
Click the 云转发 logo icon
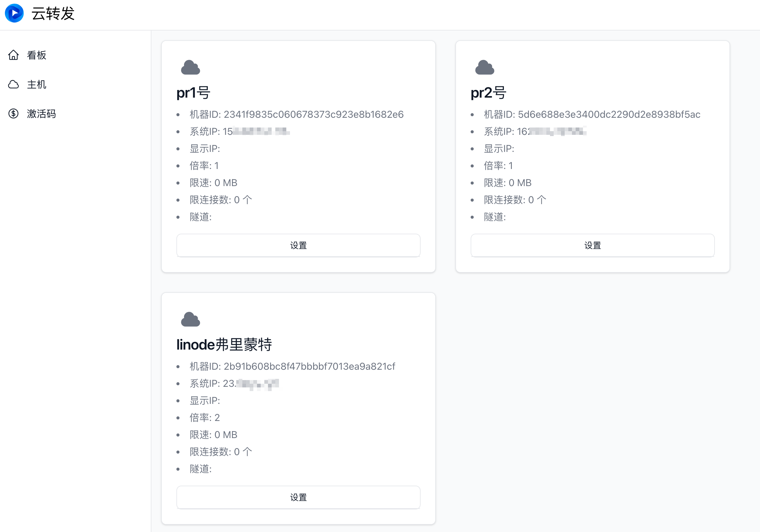click(x=14, y=13)
